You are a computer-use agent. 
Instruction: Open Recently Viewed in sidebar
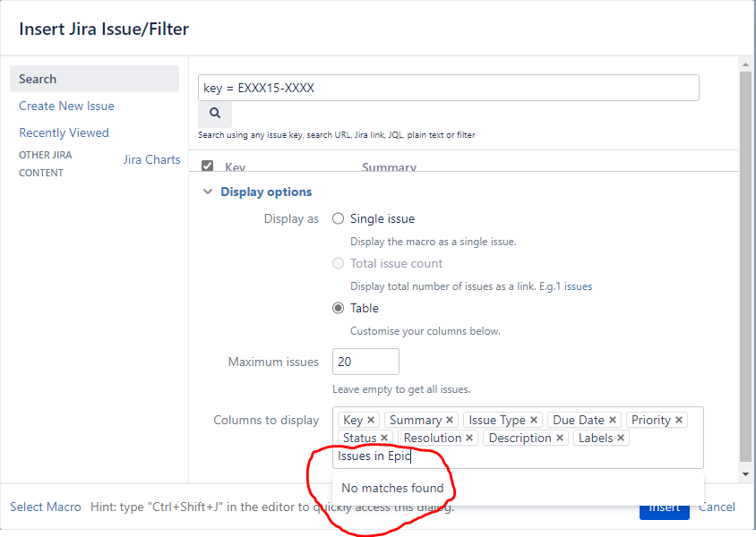[x=64, y=133]
